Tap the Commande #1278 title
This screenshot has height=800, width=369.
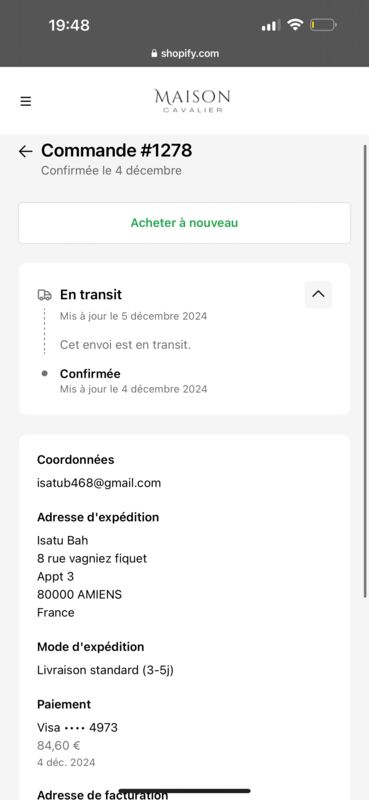pyautogui.click(x=116, y=151)
